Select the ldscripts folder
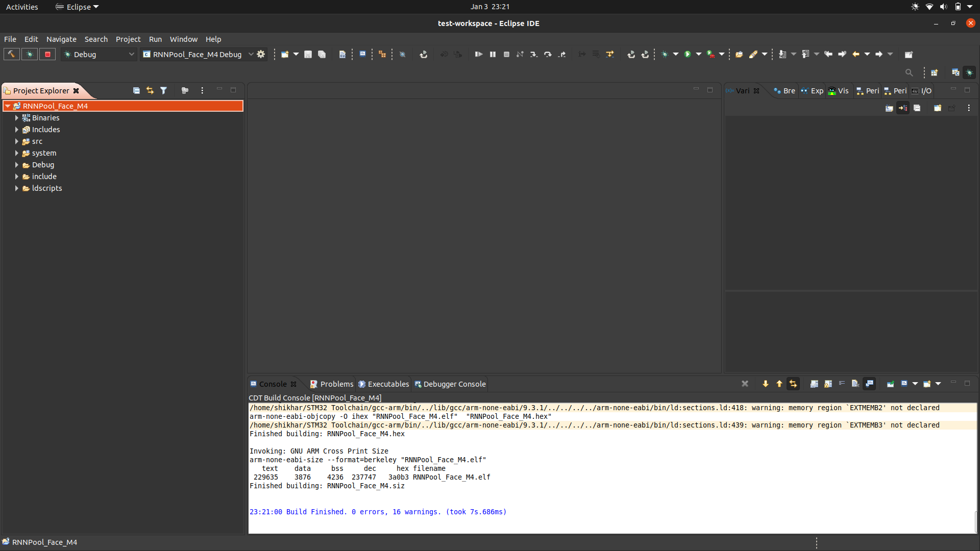The image size is (980, 551). [x=46, y=188]
